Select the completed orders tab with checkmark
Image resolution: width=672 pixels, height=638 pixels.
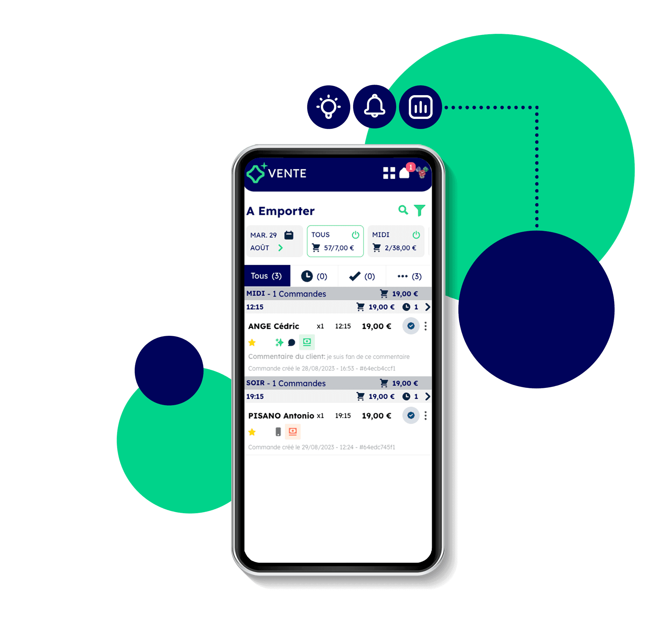coord(360,274)
